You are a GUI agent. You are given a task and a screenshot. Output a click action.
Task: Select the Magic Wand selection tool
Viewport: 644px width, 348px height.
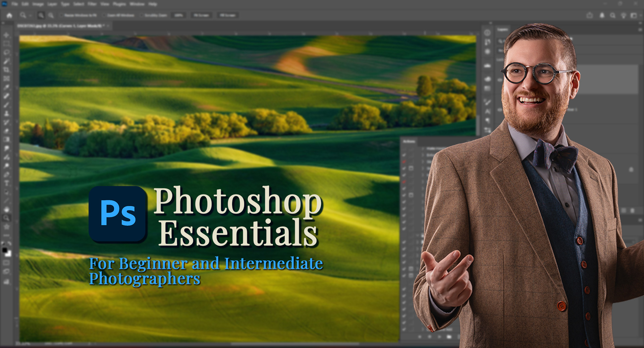click(x=6, y=61)
